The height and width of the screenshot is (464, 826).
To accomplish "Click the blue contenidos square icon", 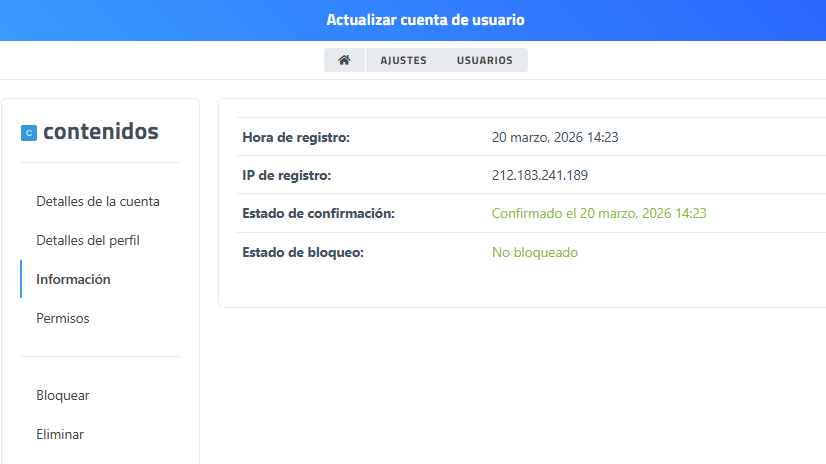I will pos(29,132).
